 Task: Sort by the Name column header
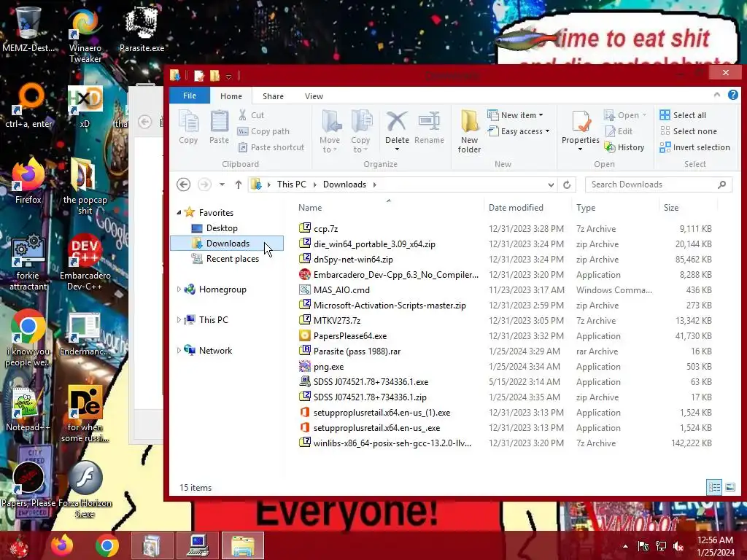[x=388, y=208]
